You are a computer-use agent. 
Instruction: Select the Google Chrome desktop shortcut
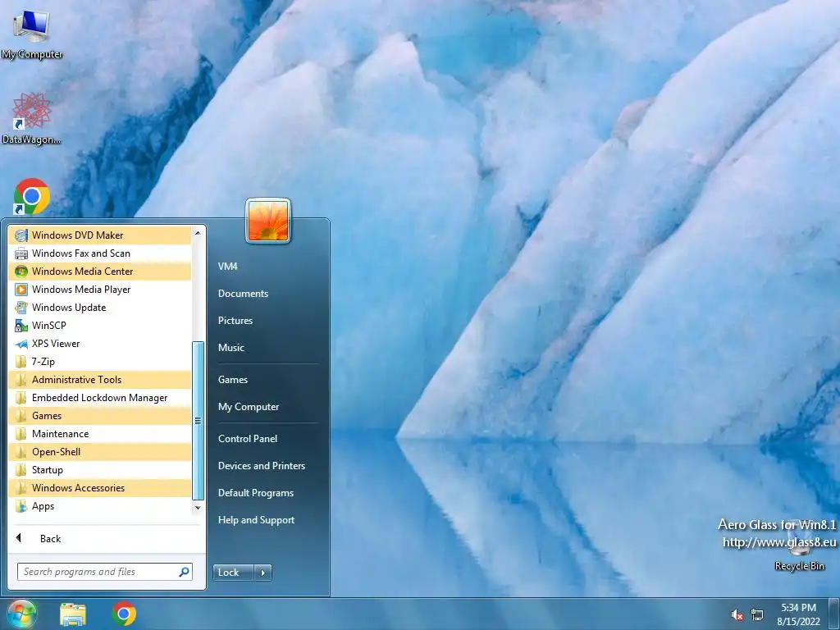32,197
